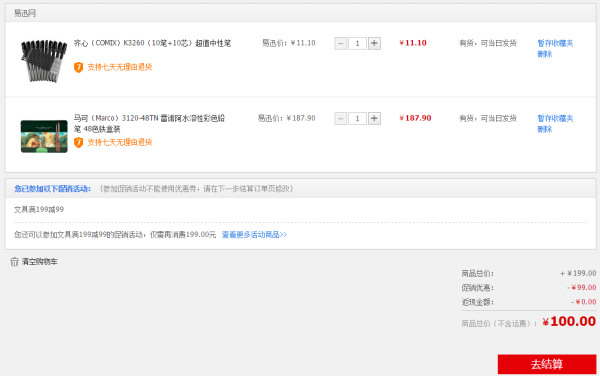Click 易迅价 ¥11.10 unit price
The height and width of the screenshot is (376, 600).
(x=289, y=43)
